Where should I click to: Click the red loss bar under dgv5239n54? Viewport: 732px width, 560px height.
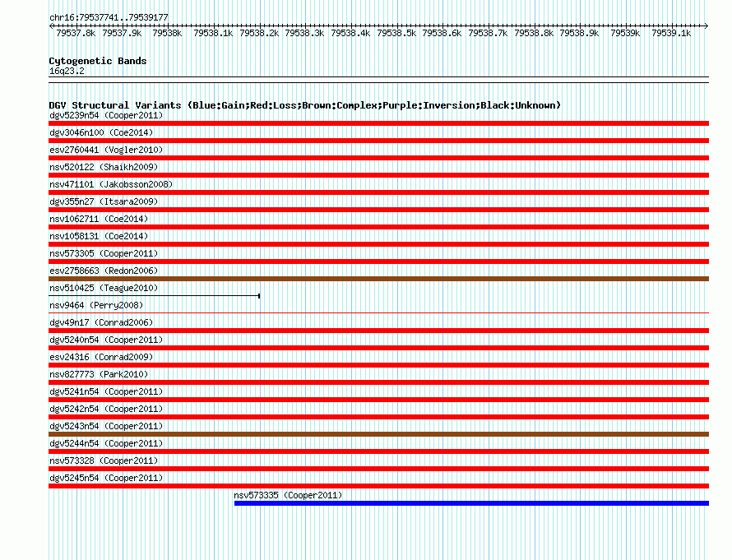(x=378, y=123)
